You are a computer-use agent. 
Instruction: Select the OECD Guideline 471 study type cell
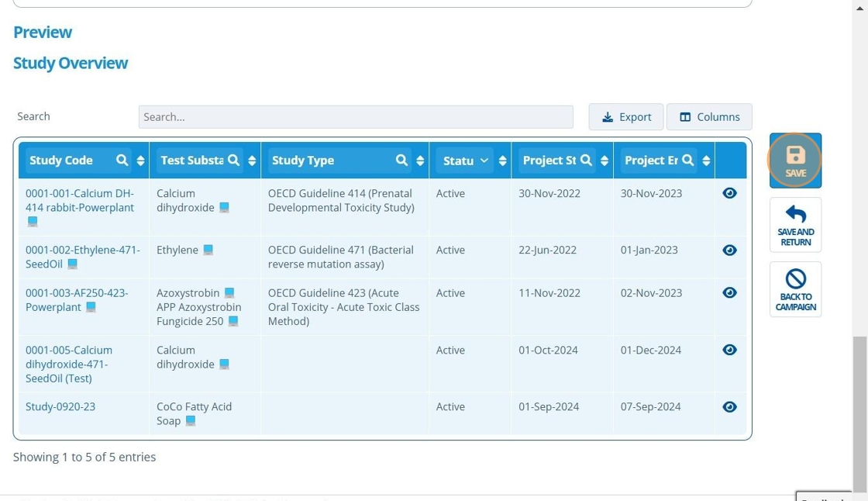coord(345,257)
